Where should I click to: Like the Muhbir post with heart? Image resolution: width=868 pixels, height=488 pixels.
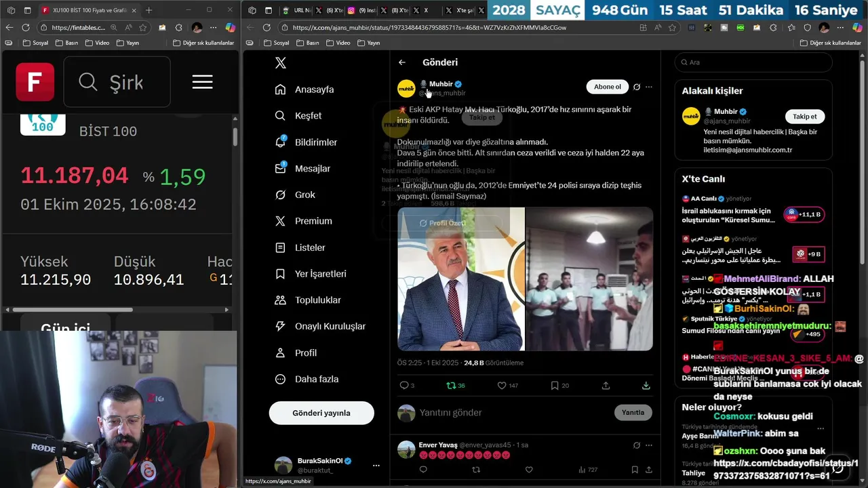tap(502, 386)
